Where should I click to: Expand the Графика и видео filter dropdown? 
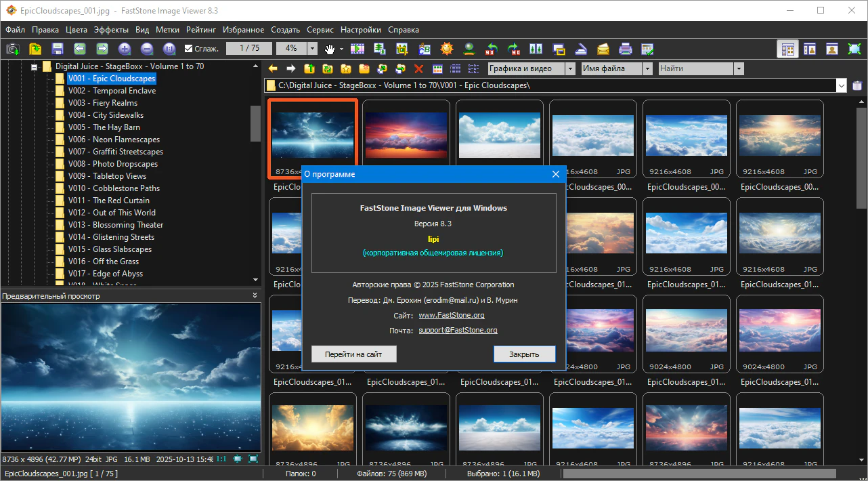coord(570,68)
